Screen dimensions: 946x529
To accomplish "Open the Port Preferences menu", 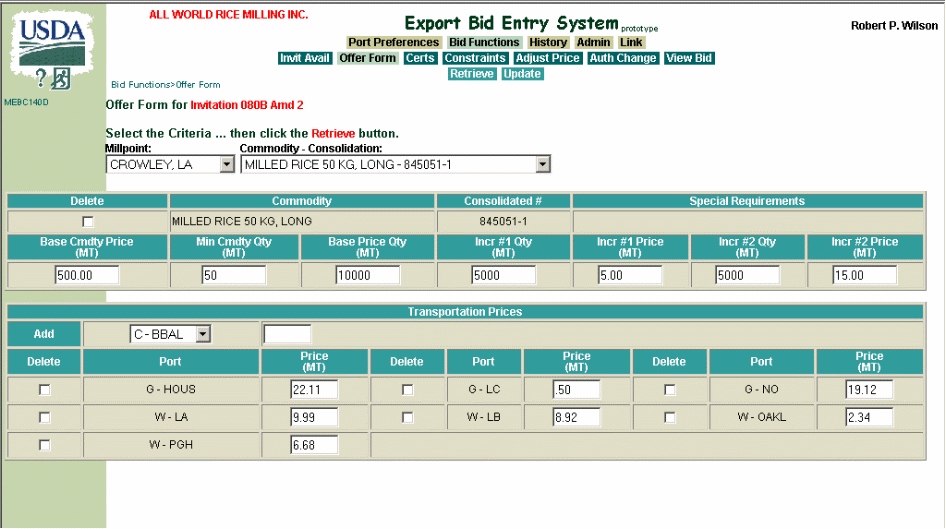I will (393, 42).
